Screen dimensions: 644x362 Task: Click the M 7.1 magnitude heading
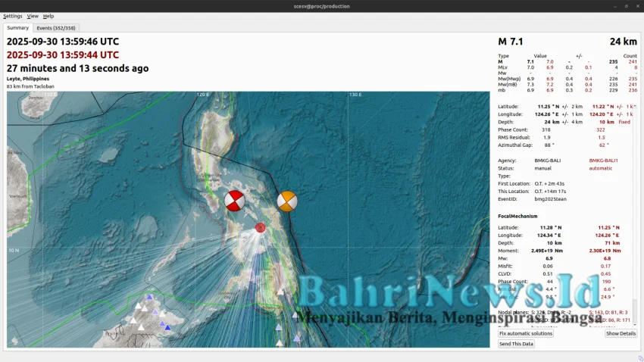pos(510,42)
